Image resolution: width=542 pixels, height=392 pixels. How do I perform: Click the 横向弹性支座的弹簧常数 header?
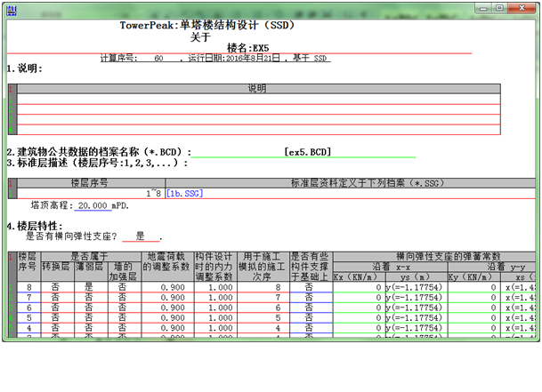tap(434, 257)
